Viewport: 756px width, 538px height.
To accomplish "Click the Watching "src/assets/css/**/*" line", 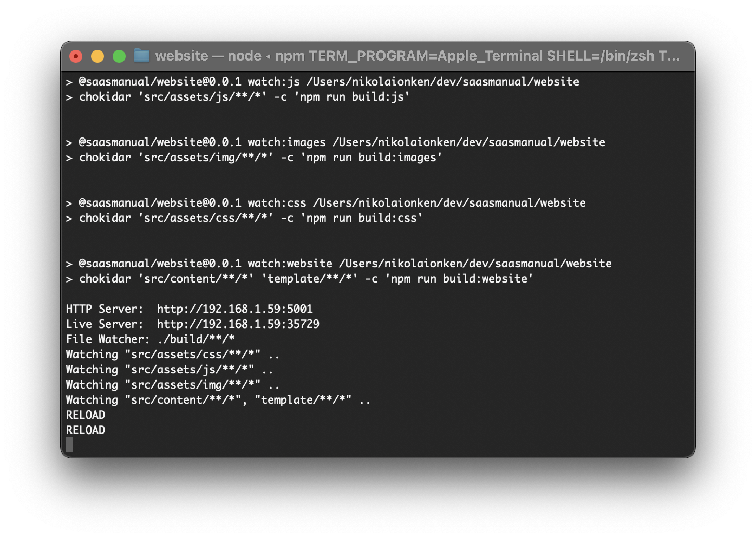I will (x=173, y=355).
